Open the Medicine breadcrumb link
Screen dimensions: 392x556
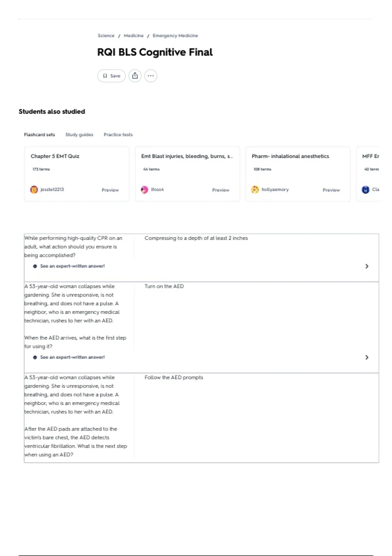point(134,36)
